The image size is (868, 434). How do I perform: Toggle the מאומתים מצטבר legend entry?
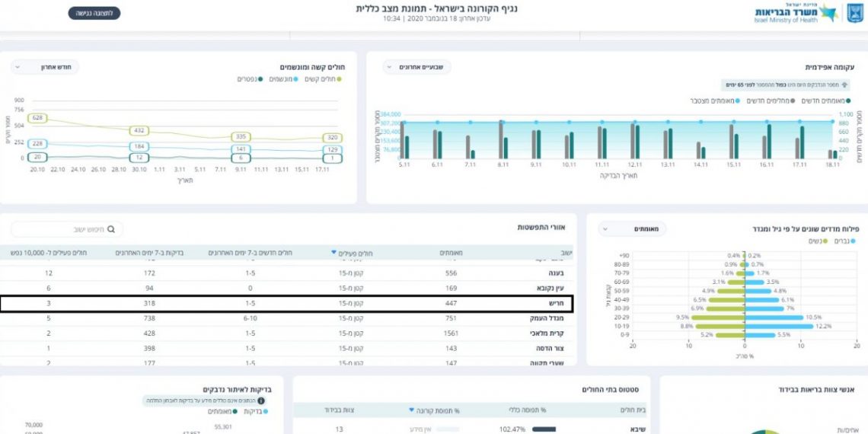714,101
